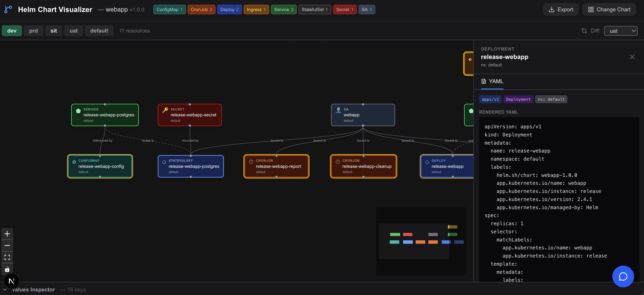Click the clock icon on the release-webapp-report cronjob
644x295 pixels.
point(251,162)
